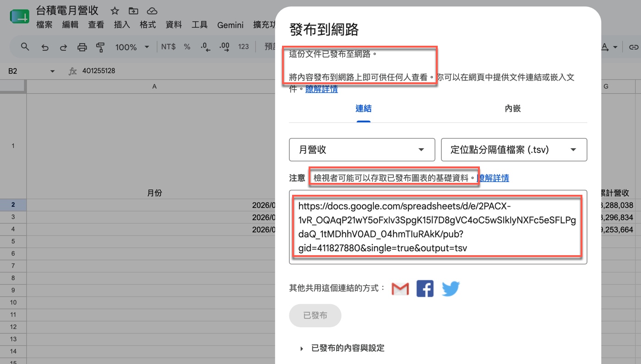Image resolution: width=641 pixels, height=364 pixels.
Task: Apply NT$ currency format
Action: [x=168, y=47]
